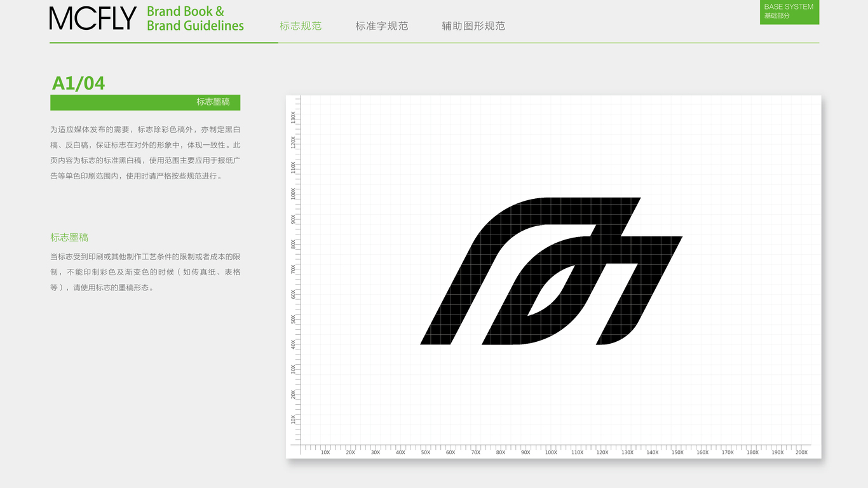Click the Brand Book & Brand Guidelines title
868x488 pixels.
pos(195,18)
